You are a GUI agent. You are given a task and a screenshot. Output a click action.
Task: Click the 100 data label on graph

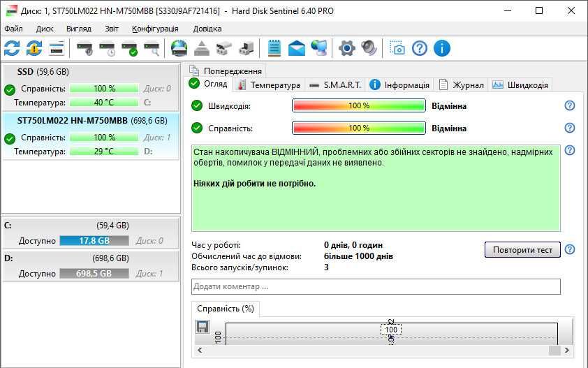391,330
